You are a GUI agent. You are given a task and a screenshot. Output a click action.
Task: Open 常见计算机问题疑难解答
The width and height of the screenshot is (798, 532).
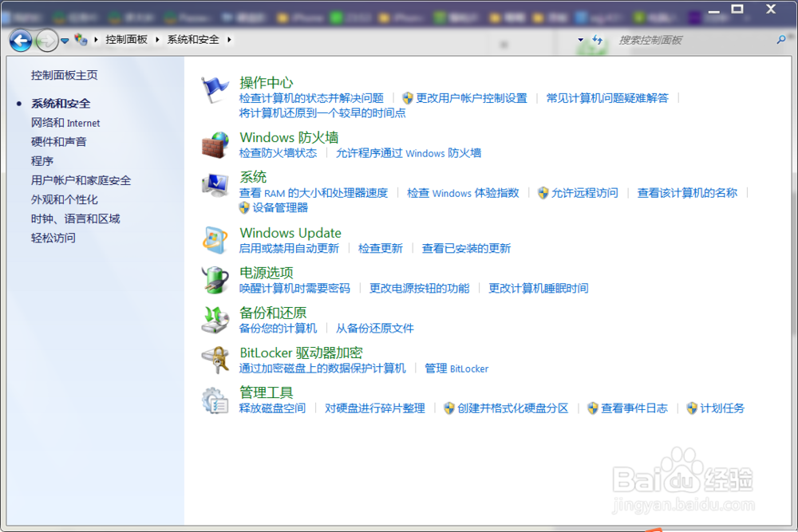607,98
